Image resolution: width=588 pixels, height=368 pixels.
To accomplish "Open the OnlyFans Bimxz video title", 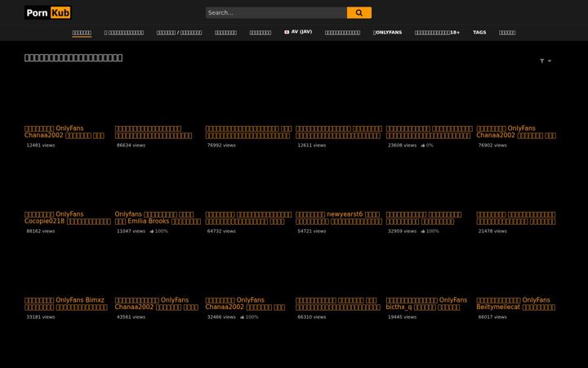I will click(x=66, y=303).
